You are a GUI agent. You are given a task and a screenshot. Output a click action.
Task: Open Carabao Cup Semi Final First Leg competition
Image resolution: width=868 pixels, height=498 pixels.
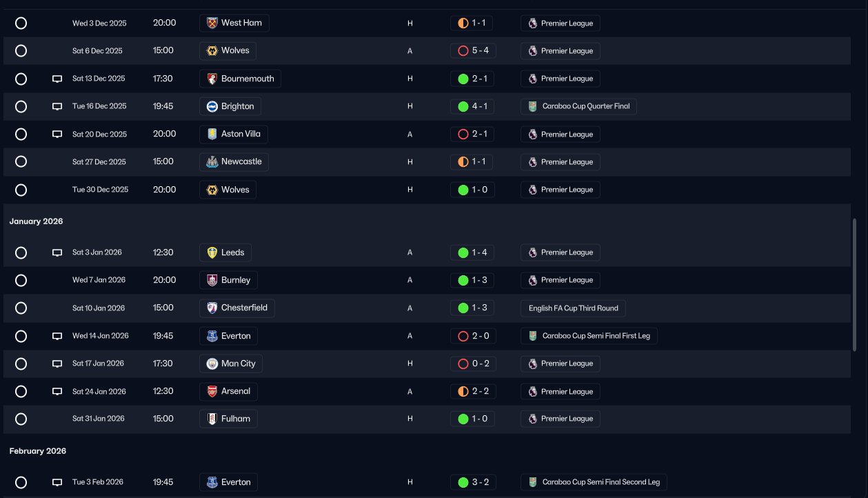coord(589,336)
